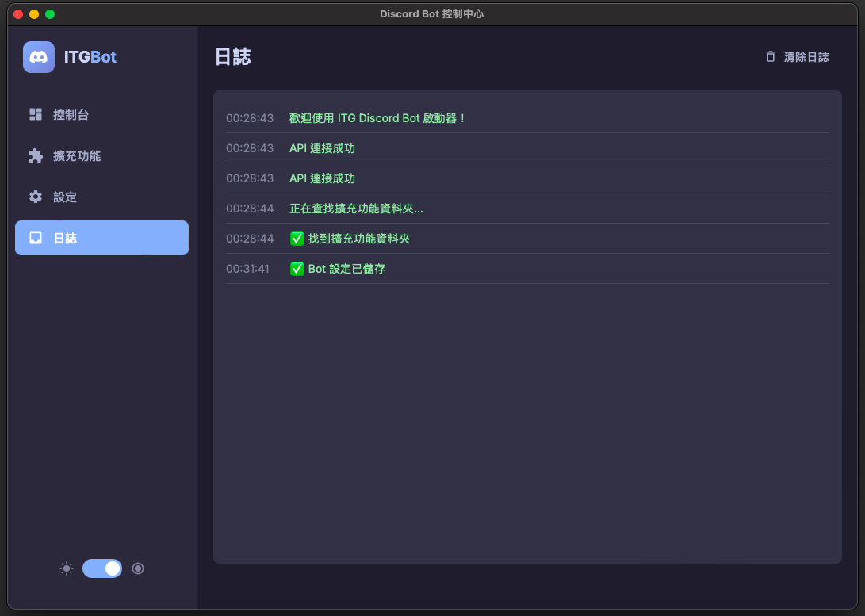
Task: Click the trash can icon beside 清除日誌
Action: [771, 57]
